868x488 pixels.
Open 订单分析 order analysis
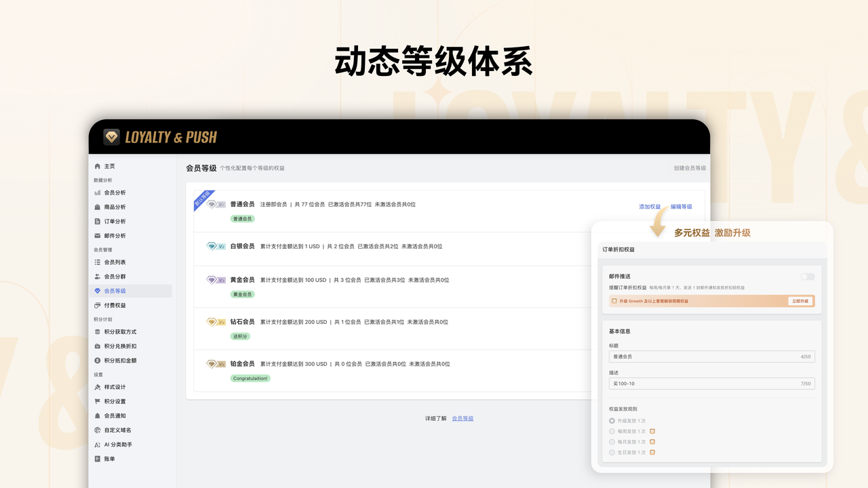click(x=114, y=221)
